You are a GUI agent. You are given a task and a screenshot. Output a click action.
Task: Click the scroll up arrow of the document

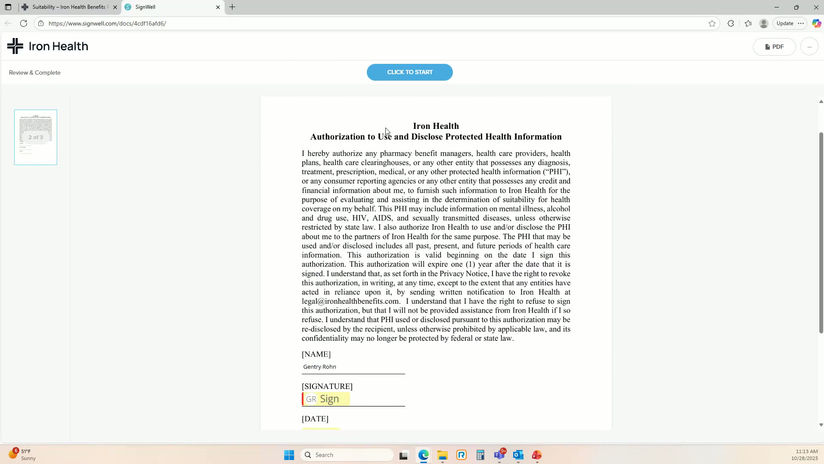click(x=821, y=101)
